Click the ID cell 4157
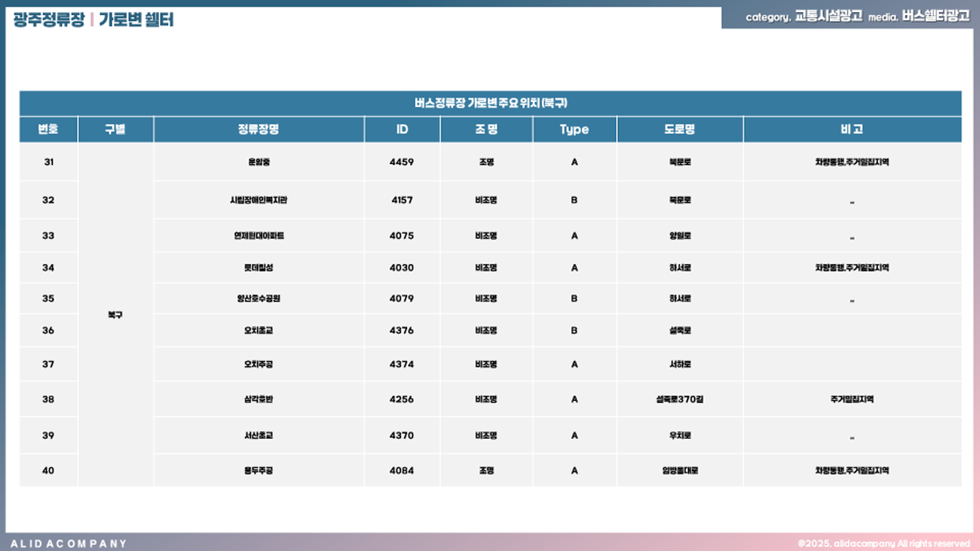The height and width of the screenshot is (551, 980). click(402, 201)
